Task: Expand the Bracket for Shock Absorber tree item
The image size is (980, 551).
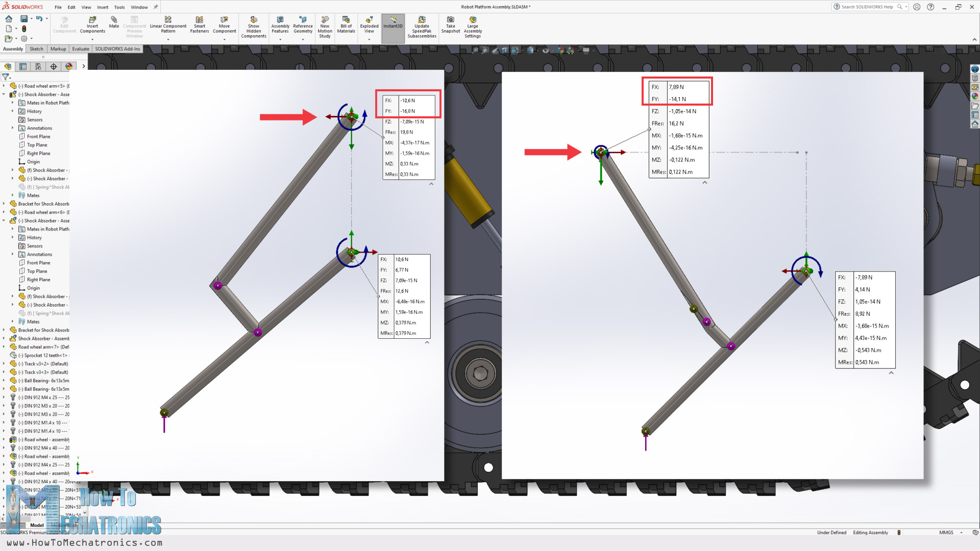Action: coord(4,204)
